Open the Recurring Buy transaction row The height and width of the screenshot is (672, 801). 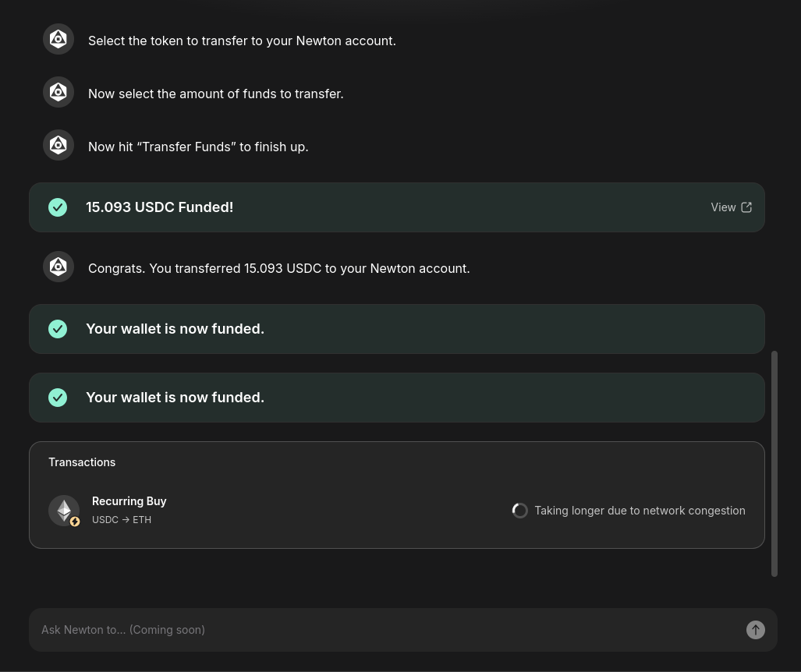(x=397, y=510)
